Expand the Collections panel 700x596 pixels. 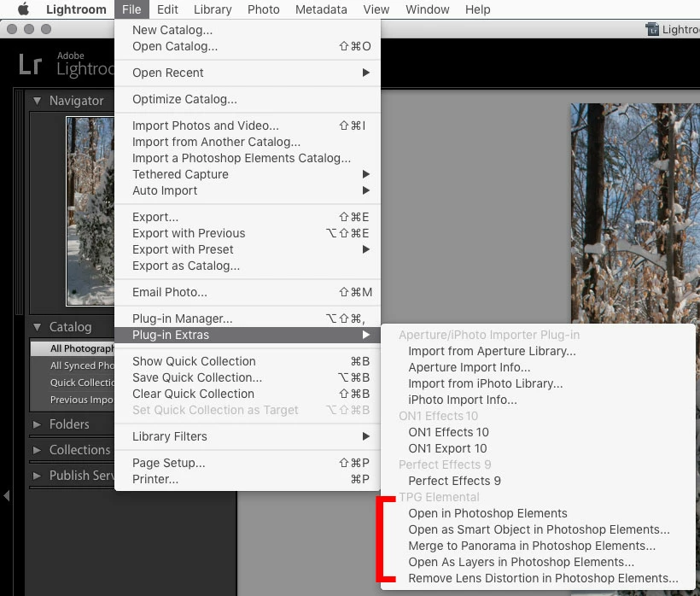[x=37, y=450]
